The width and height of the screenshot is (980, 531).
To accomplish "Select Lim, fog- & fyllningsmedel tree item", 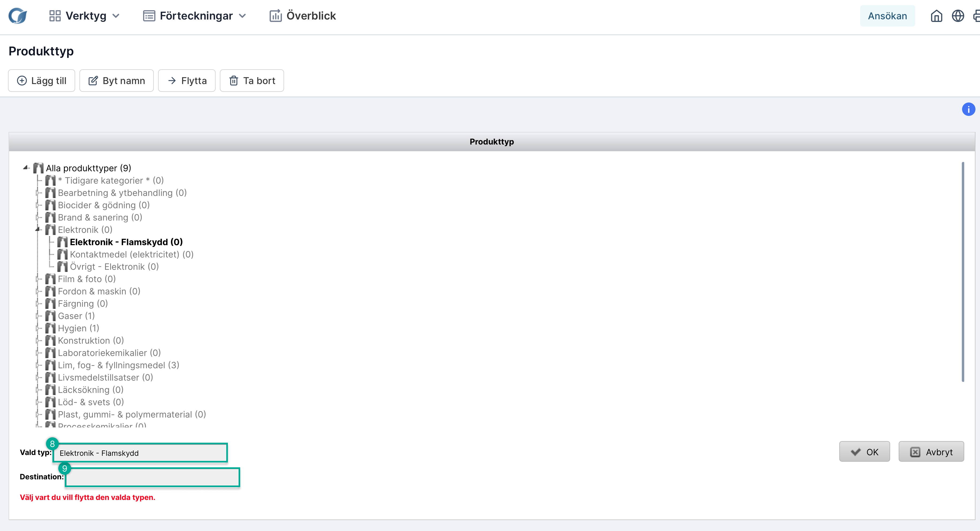I will pyautogui.click(x=118, y=365).
